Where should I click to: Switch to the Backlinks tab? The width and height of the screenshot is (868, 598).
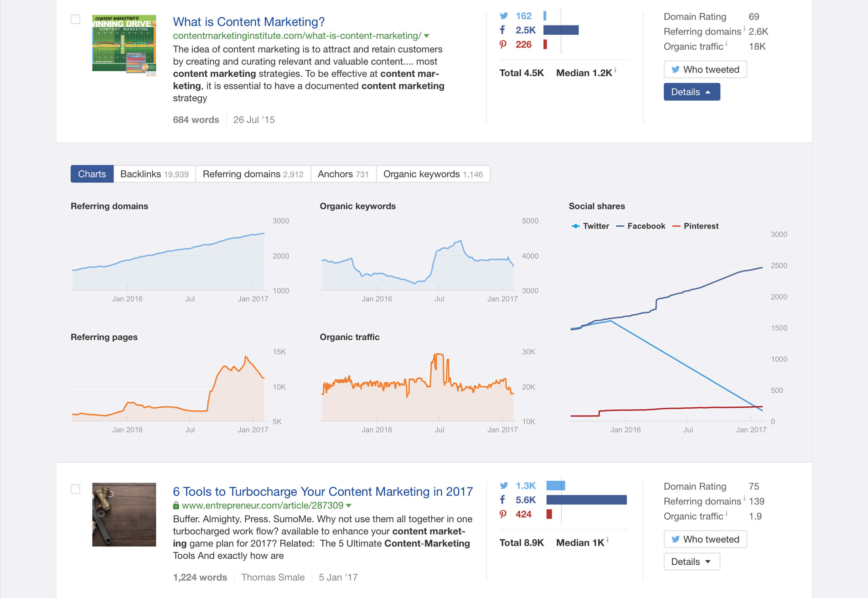click(154, 174)
